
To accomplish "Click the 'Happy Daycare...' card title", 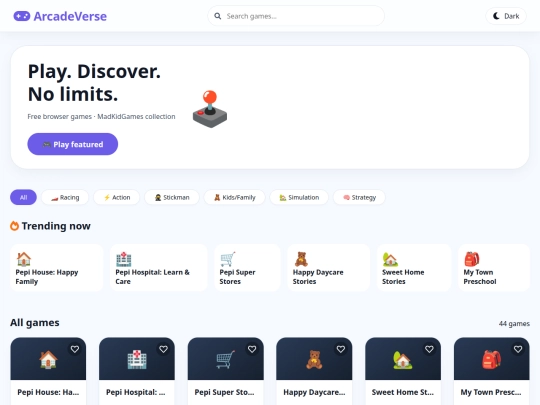I will click(x=314, y=392).
